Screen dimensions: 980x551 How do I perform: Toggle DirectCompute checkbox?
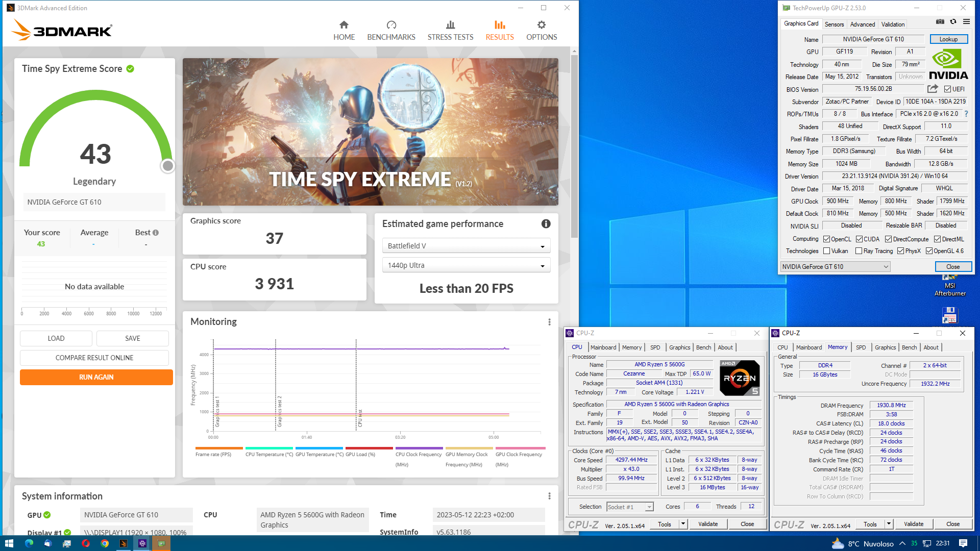coord(888,239)
